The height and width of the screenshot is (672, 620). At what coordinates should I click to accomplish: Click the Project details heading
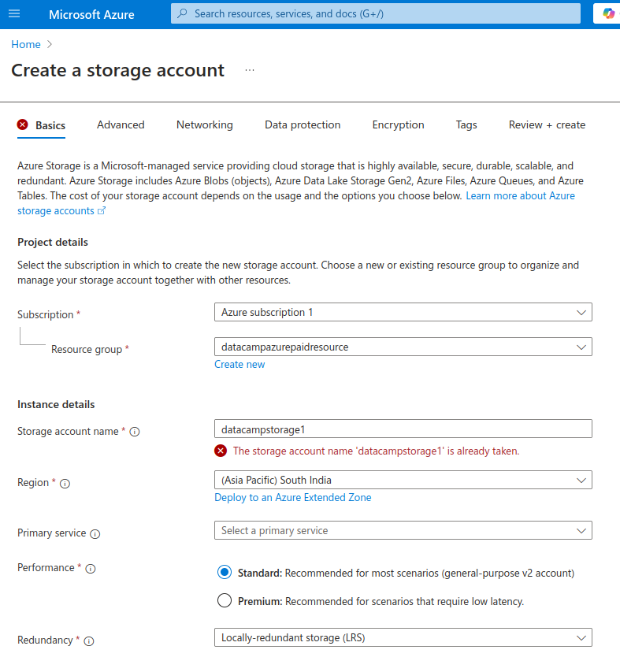(x=53, y=242)
